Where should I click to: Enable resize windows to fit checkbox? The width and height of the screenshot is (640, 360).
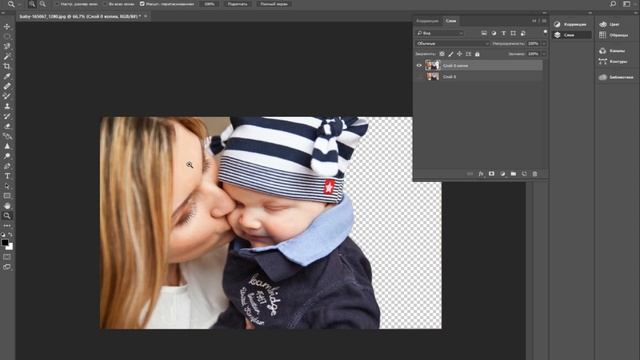click(x=58, y=4)
